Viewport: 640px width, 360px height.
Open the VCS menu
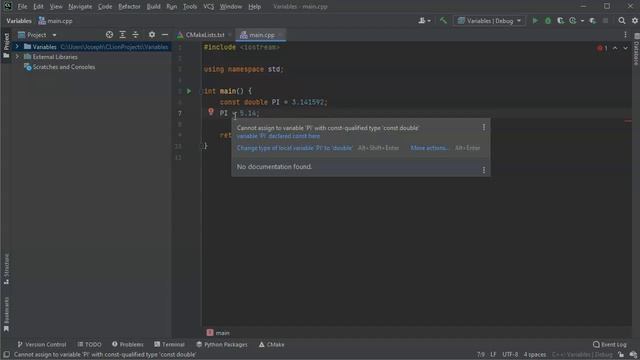(x=209, y=7)
